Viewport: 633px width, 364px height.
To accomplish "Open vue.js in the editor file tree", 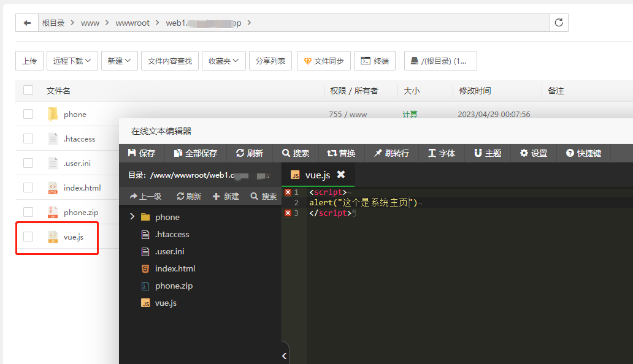I will 166,303.
